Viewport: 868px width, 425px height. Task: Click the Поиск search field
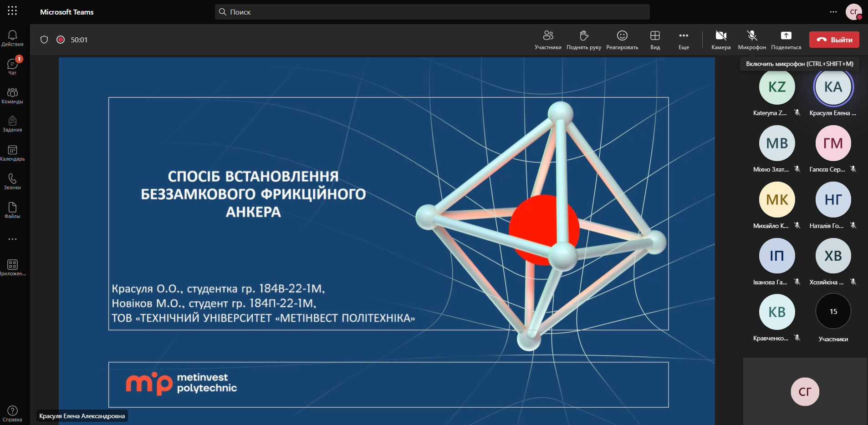tap(432, 12)
